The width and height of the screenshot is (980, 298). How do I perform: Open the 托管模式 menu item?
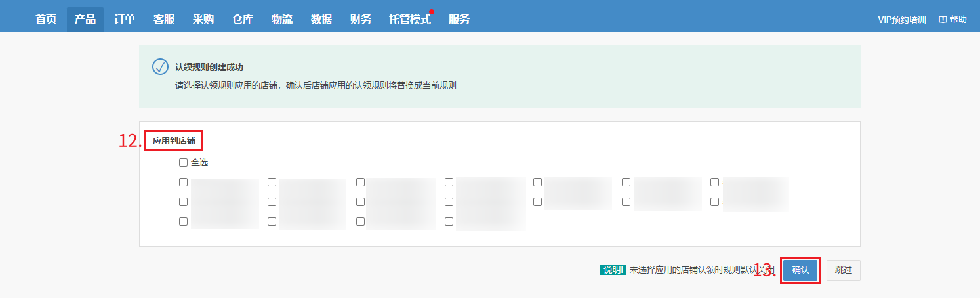pyautogui.click(x=410, y=20)
